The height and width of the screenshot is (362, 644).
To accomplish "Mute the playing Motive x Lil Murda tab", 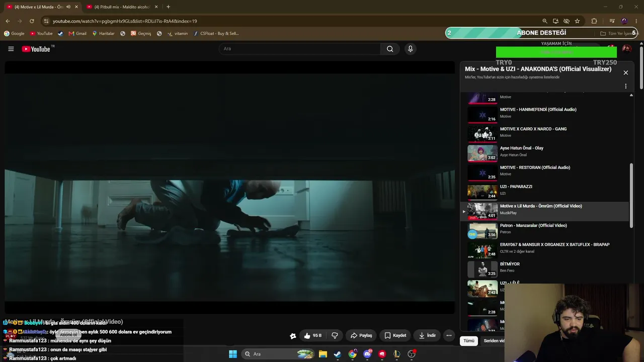I will [x=68, y=7].
